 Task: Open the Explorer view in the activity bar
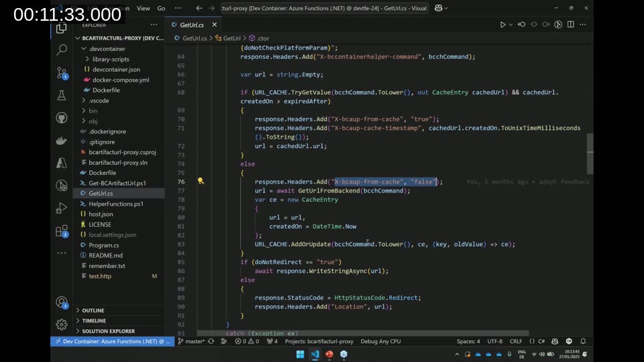pyautogui.click(x=62, y=28)
